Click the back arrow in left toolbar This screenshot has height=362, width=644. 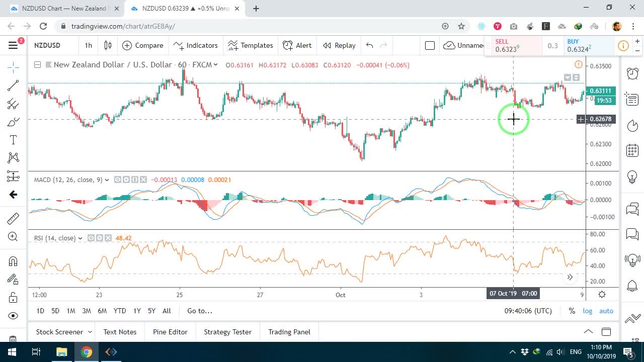coord(13,195)
